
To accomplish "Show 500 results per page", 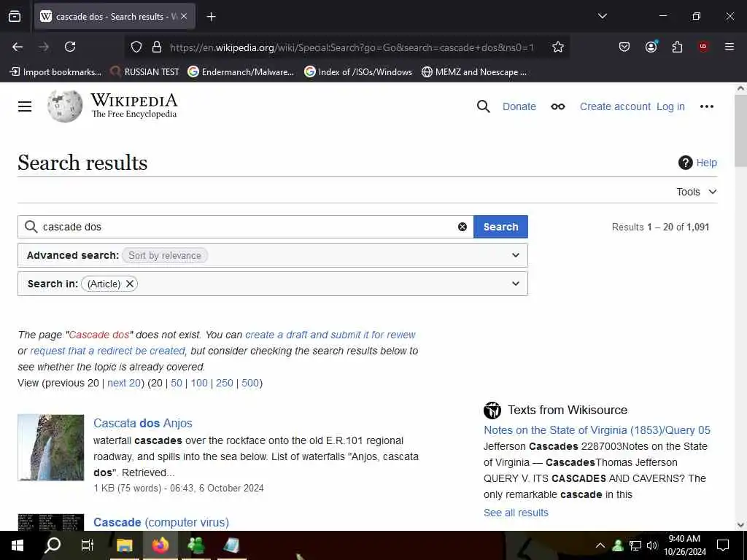I will point(250,383).
